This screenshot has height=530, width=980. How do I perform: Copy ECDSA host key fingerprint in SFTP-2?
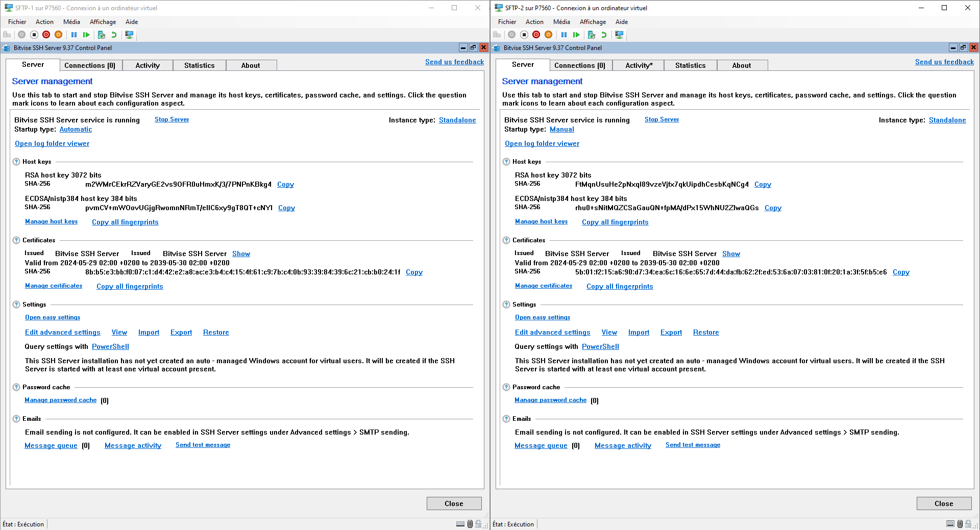tap(773, 208)
